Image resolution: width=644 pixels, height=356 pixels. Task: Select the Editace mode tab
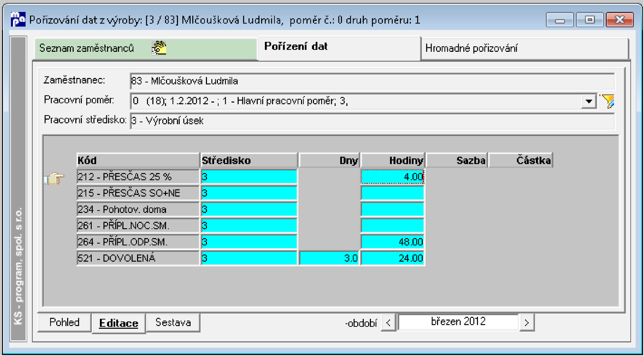pyautogui.click(x=119, y=323)
